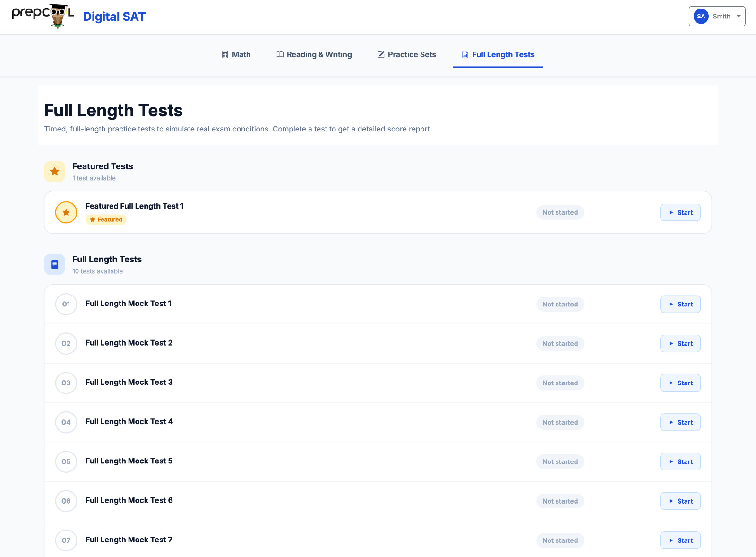Click Not started status for Mock Test 7
The width and height of the screenshot is (756, 557).
560,540
